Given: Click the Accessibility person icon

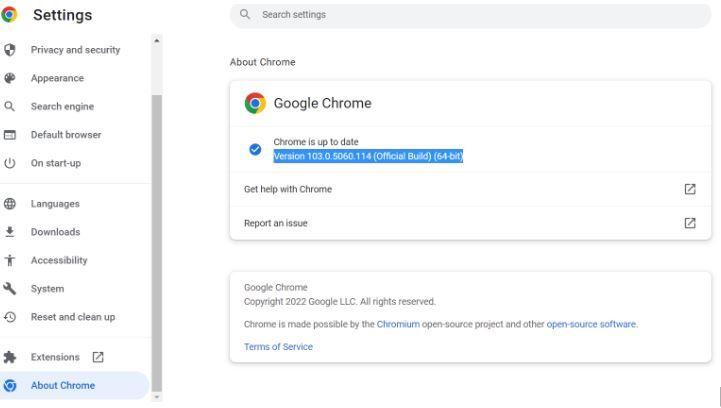Looking at the screenshot, I should pos(10,260).
